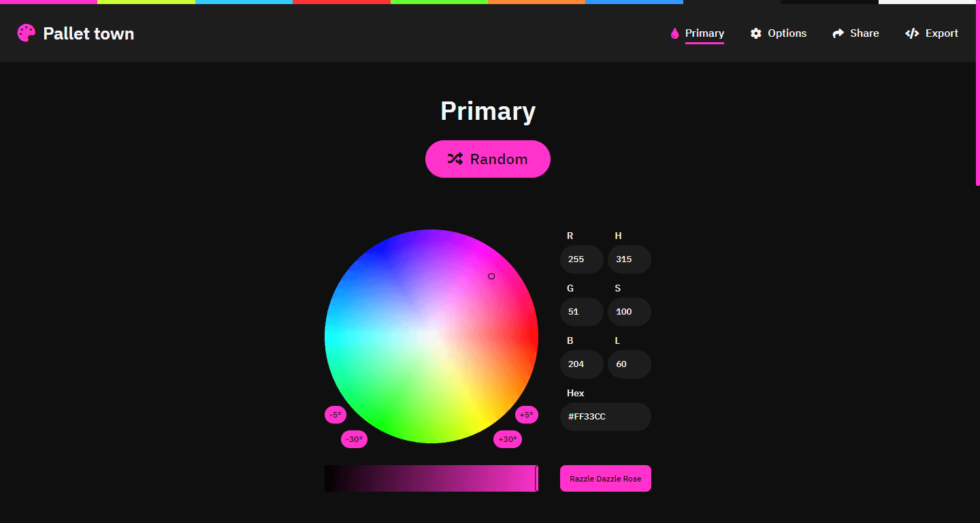This screenshot has height=523, width=980.
Task: Rotate hue with the -5° button
Action: point(335,414)
